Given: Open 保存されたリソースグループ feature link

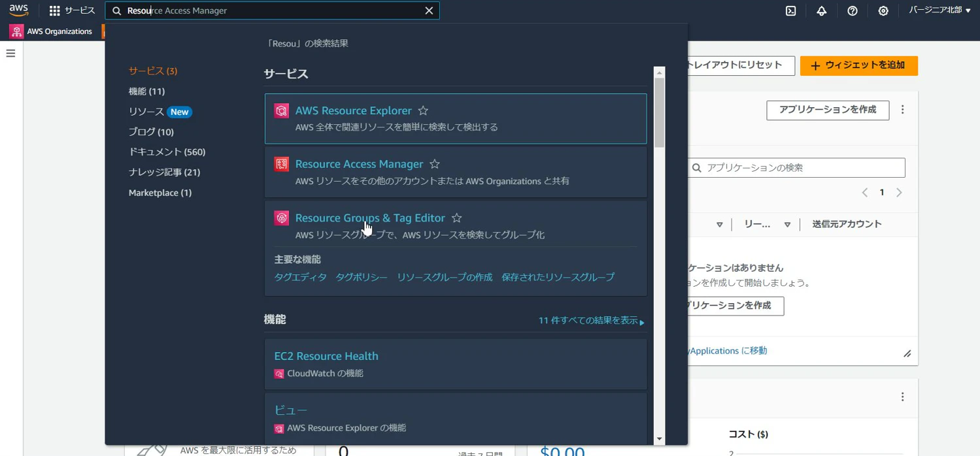Looking at the screenshot, I should click(x=558, y=277).
